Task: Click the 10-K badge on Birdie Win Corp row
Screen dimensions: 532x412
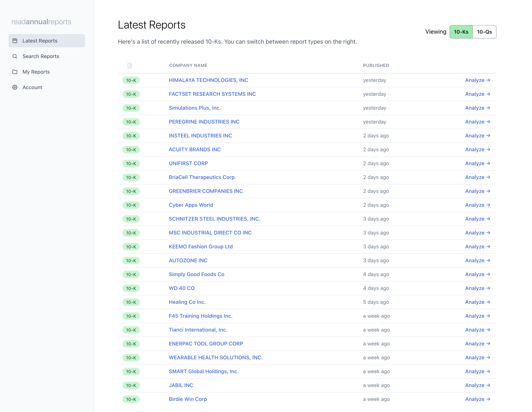Action: (131, 399)
